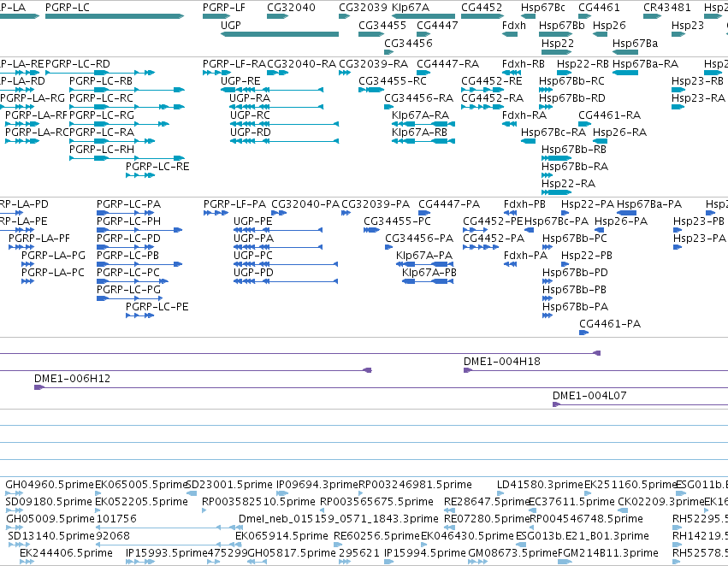Click the Hsp67Bc gene label
This screenshot has height=566, width=728.
[x=543, y=8]
